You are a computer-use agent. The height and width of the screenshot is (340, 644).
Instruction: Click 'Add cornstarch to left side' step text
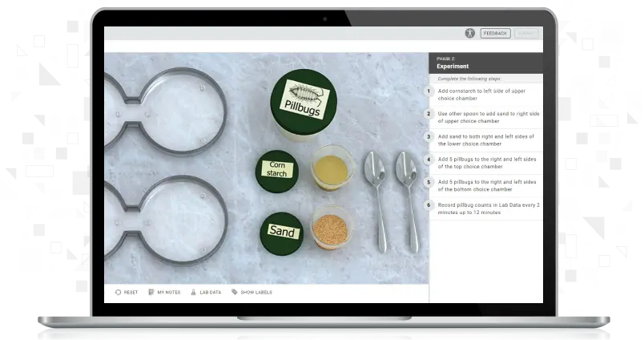pos(481,95)
